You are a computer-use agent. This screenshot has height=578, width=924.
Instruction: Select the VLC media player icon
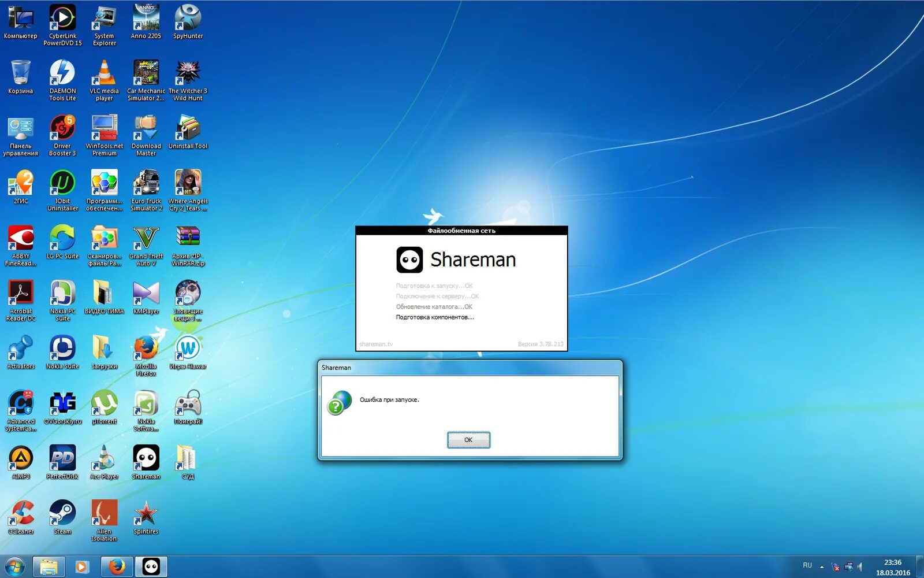point(105,80)
